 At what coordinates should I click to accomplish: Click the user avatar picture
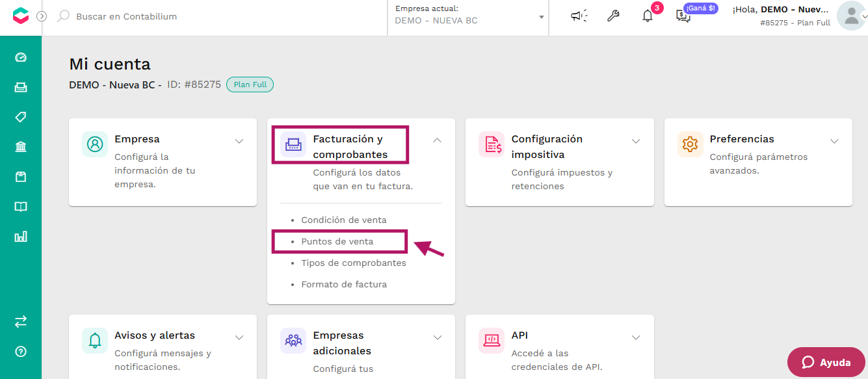[x=851, y=16]
